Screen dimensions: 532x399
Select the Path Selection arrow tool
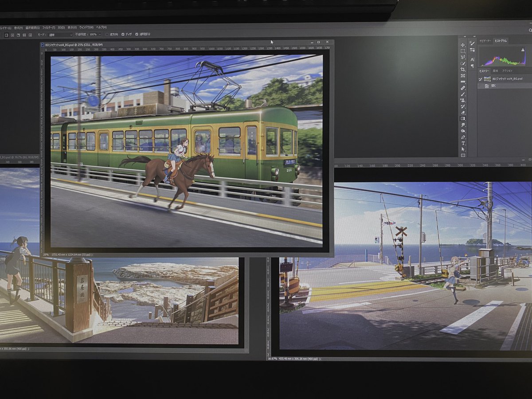(x=463, y=149)
